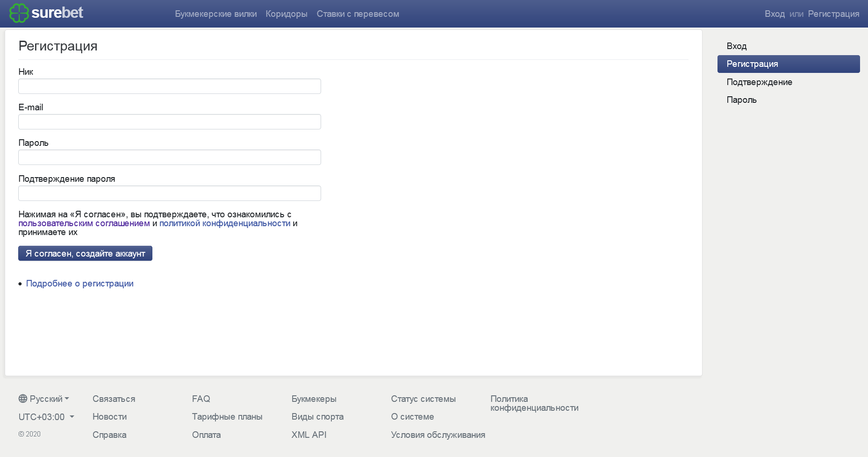Screen dimensions: 868x457
Task: Click the globe language icon
Action: pos(22,399)
